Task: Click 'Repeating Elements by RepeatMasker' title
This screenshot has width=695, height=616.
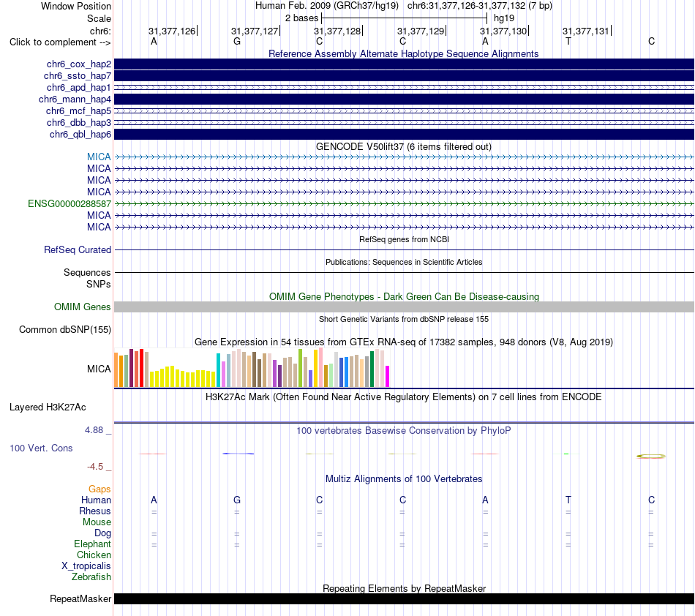Action: 404,588
